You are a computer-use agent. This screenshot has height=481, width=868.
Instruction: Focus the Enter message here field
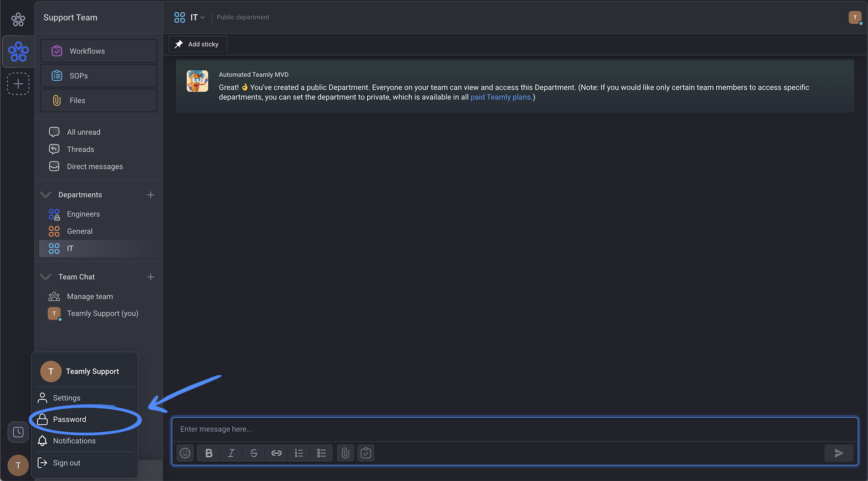[515, 429]
